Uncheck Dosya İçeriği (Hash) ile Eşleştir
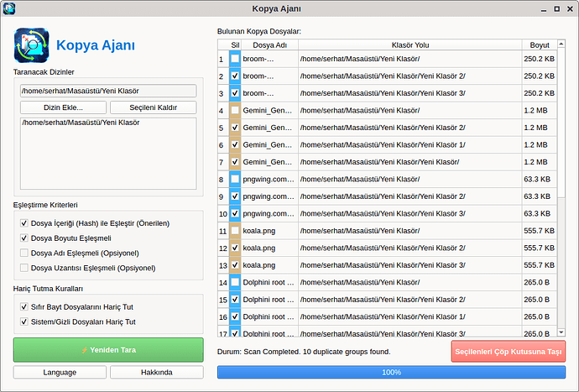Screen dimensions: 579x392 pos(23,223)
